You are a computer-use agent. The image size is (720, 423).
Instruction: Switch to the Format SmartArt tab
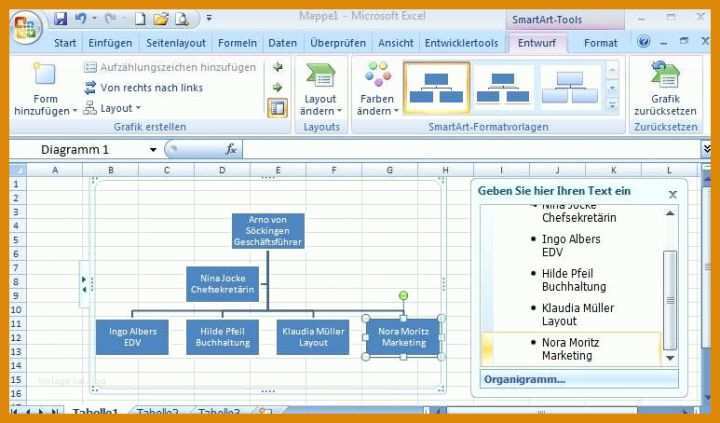point(601,43)
